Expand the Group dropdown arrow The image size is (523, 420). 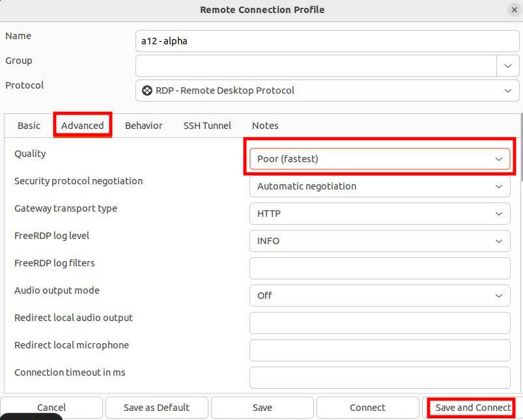click(x=508, y=66)
